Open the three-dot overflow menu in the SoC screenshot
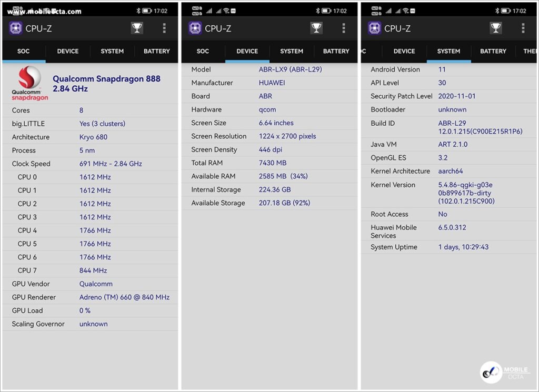The width and height of the screenshot is (539, 392). click(x=164, y=28)
